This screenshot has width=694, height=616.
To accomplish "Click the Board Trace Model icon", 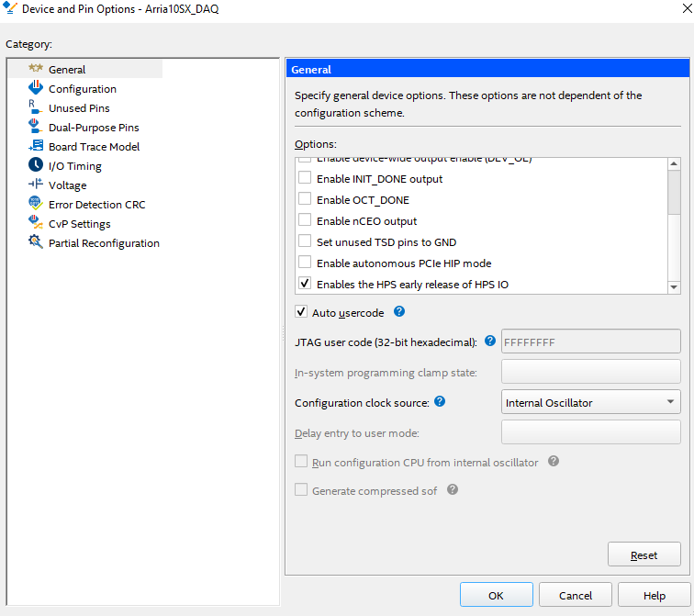I will 36,146.
